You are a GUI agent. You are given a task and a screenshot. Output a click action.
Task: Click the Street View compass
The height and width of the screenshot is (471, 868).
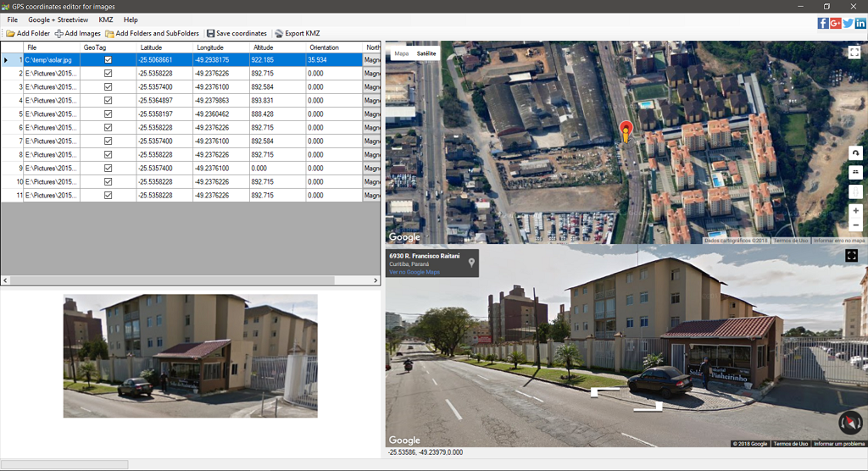[850, 422]
